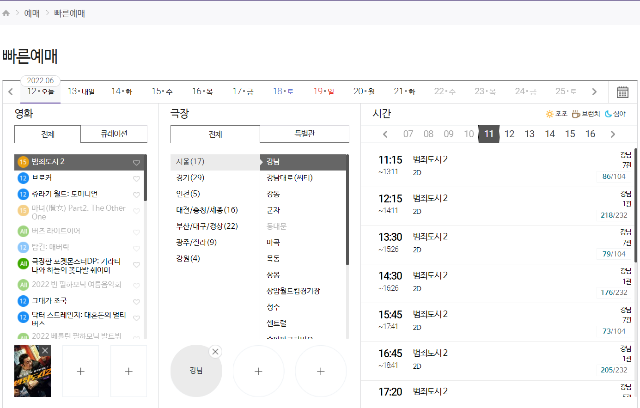Choose region 광주/전라(9)
Viewport: 640px width, 408px height.
215,242
